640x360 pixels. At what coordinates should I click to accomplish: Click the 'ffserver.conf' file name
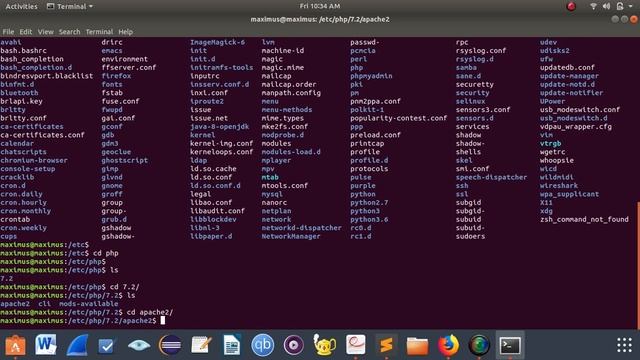[129, 67]
